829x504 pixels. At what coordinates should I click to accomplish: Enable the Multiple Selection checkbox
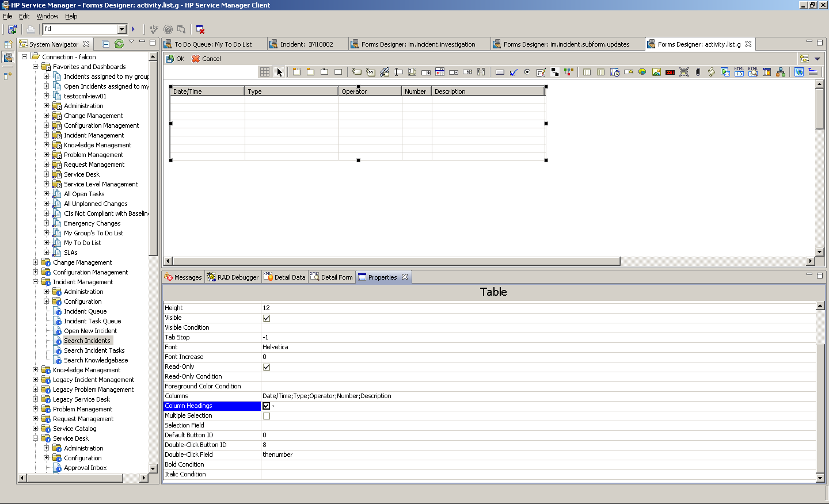click(x=267, y=416)
